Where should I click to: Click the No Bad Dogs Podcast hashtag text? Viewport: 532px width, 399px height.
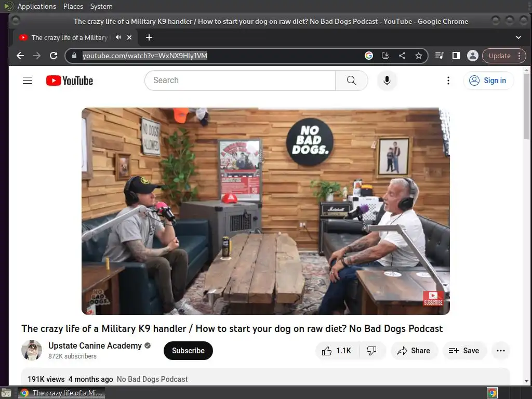[x=152, y=379]
